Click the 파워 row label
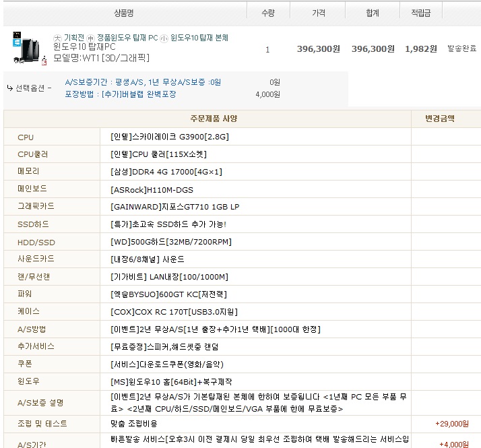The image size is (481, 448). [x=24, y=294]
